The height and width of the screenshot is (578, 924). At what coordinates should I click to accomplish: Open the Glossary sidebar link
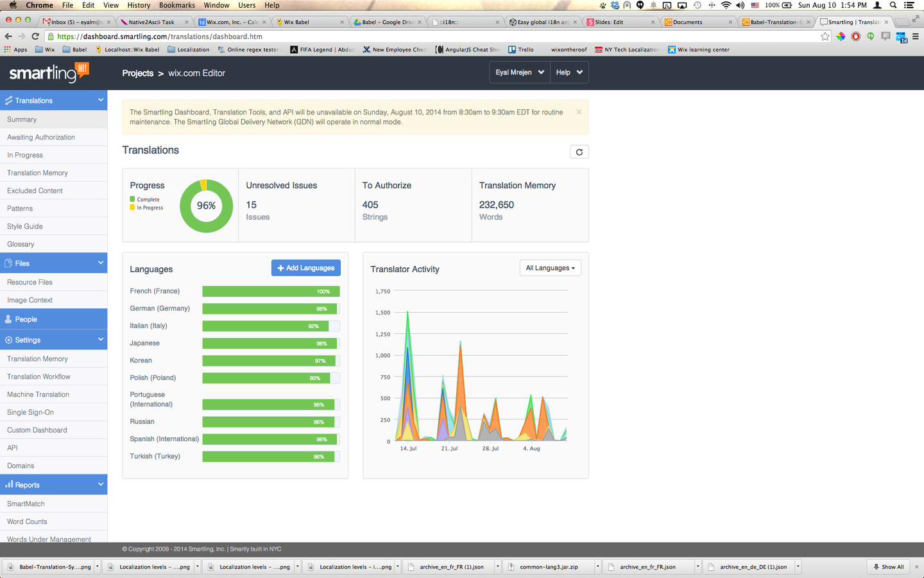point(54,244)
